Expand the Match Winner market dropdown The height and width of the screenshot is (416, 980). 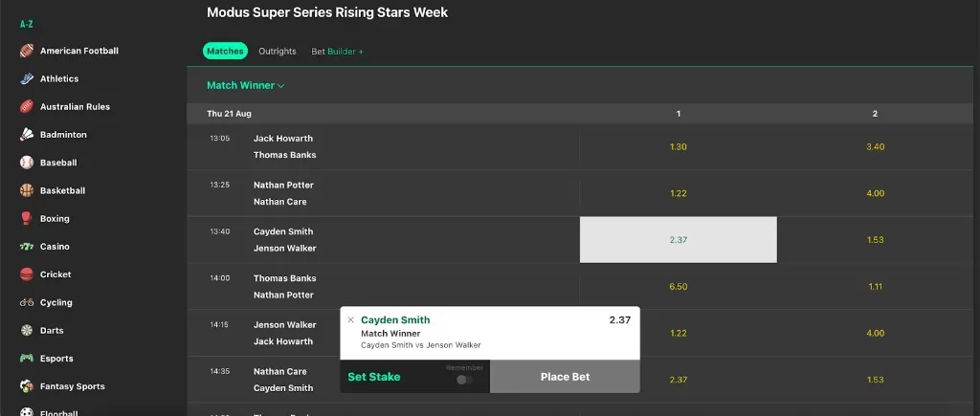246,85
